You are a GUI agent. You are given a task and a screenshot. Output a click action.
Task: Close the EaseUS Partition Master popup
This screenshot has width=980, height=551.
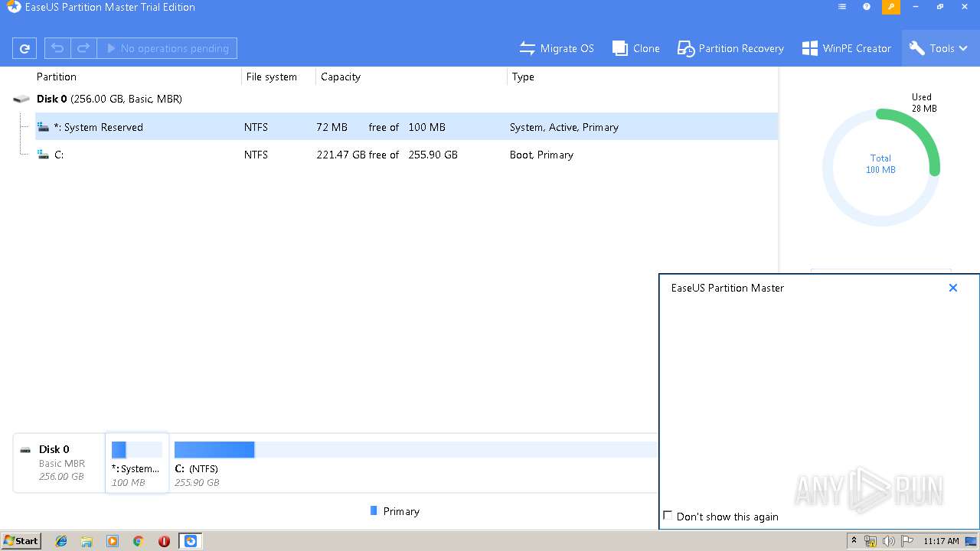pyautogui.click(x=953, y=288)
